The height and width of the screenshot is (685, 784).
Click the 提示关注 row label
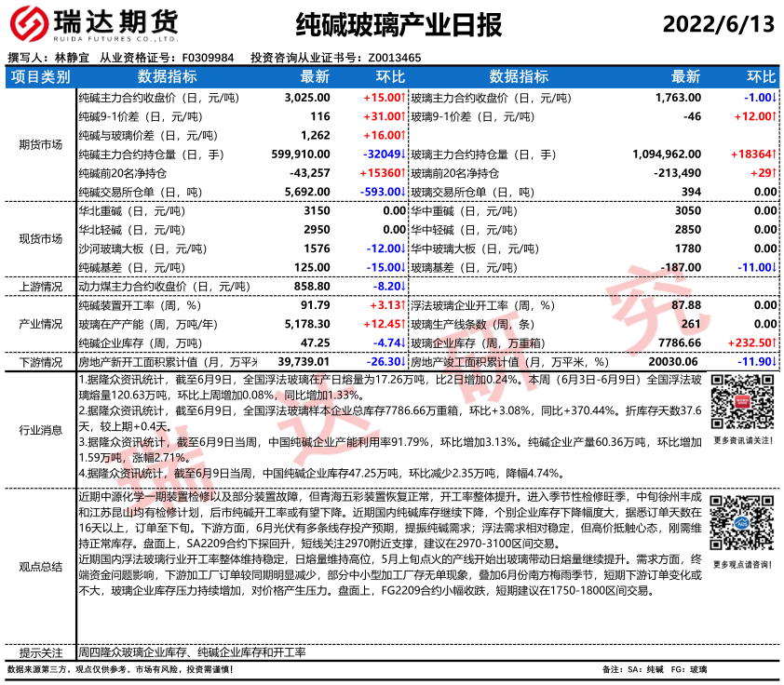click(x=40, y=652)
